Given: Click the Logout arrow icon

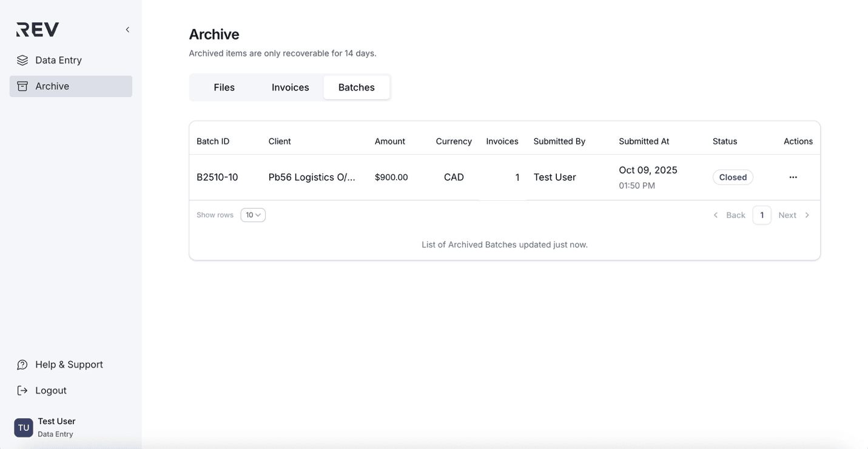Looking at the screenshot, I should pos(22,390).
